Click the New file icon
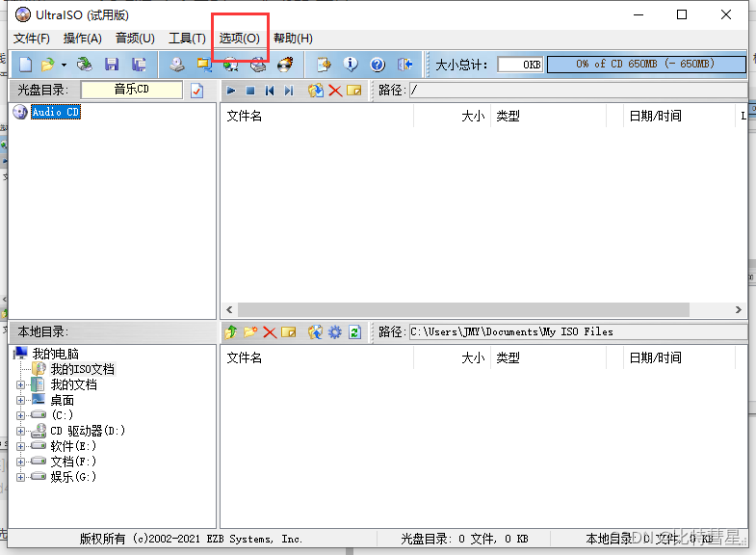Viewport: 756px width, 555px height. click(x=26, y=65)
